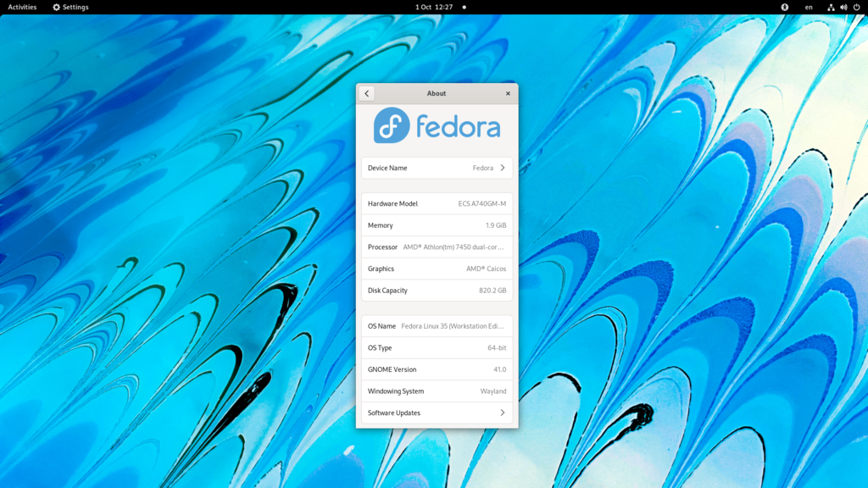Viewport: 868px width, 488px height.
Task: Select the Processor row
Action: tap(437, 247)
